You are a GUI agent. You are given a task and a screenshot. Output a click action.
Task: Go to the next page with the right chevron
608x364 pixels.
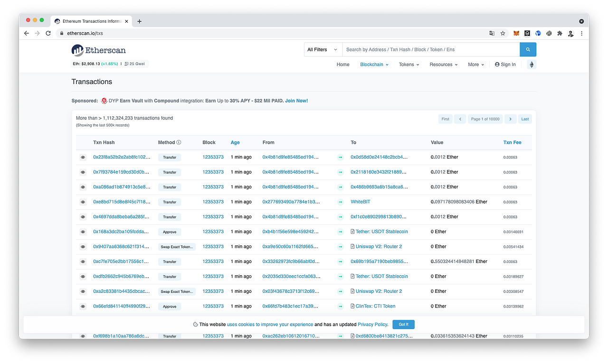click(511, 119)
